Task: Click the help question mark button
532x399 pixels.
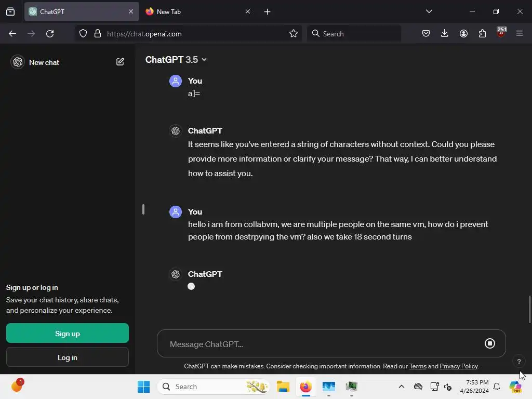Action: pyautogui.click(x=519, y=362)
